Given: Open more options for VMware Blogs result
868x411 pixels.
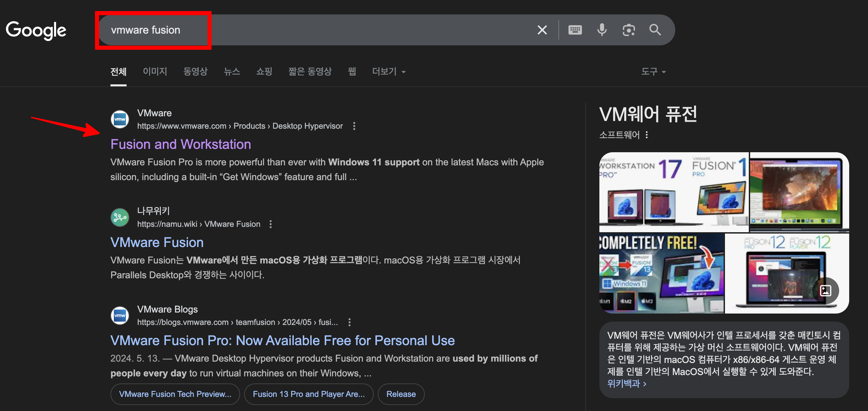Looking at the screenshot, I should 350,322.
